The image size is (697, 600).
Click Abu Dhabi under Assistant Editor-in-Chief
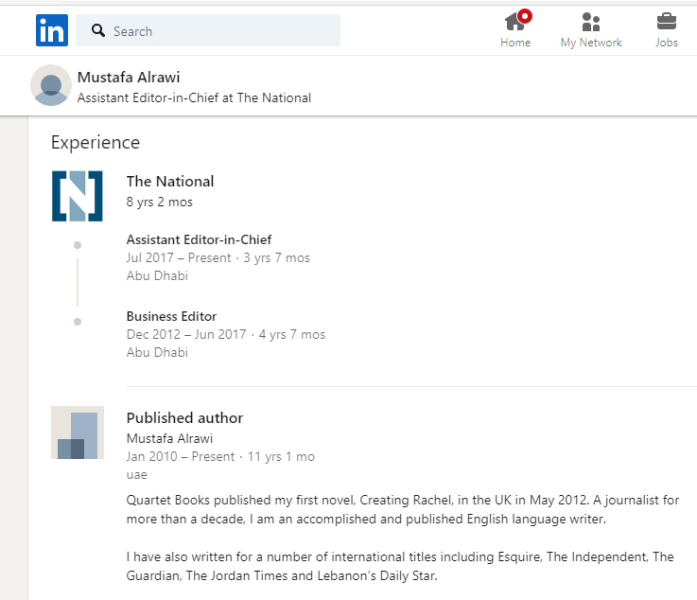157,276
